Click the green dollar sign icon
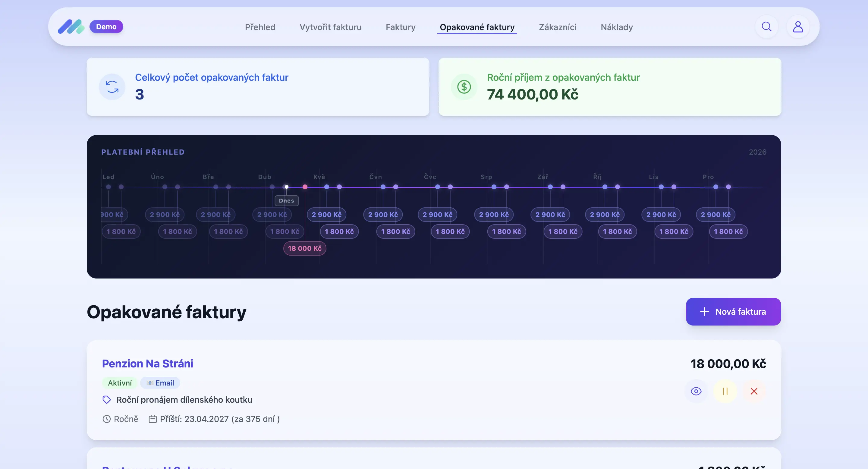The width and height of the screenshot is (868, 469). (464, 87)
